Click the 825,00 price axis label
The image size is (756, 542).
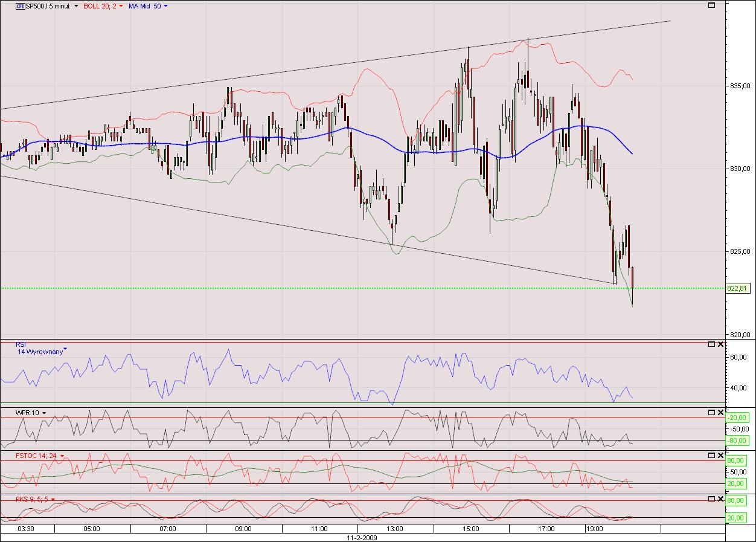[740, 251]
